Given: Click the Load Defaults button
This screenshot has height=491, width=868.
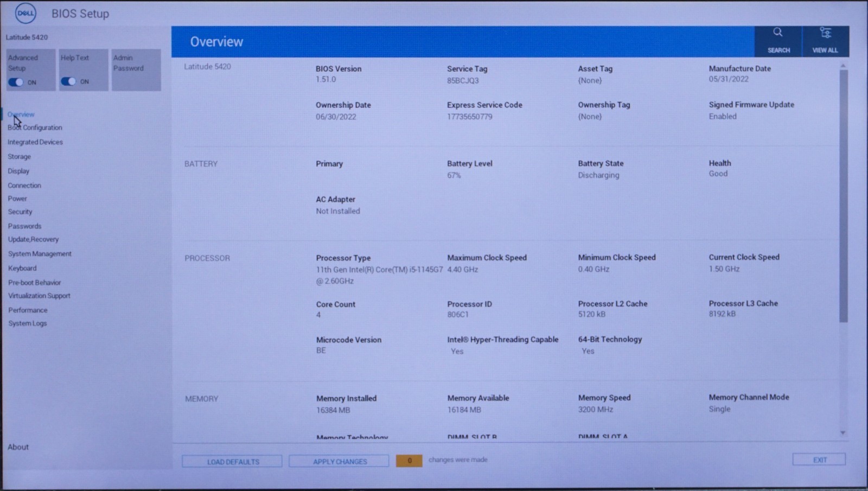Looking at the screenshot, I should coord(232,461).
